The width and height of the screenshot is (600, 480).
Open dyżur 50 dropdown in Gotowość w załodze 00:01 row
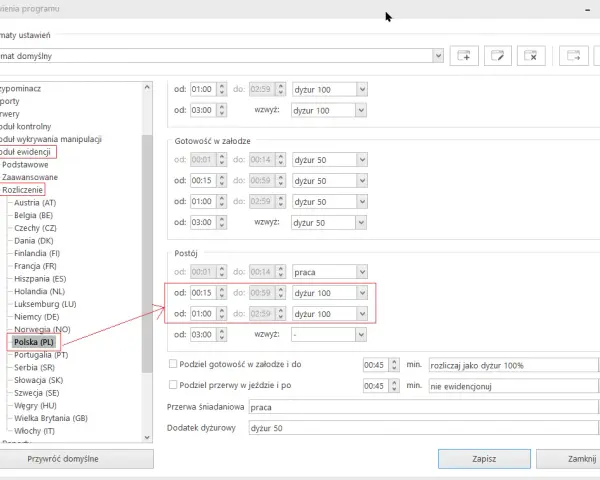pos(329,160)
